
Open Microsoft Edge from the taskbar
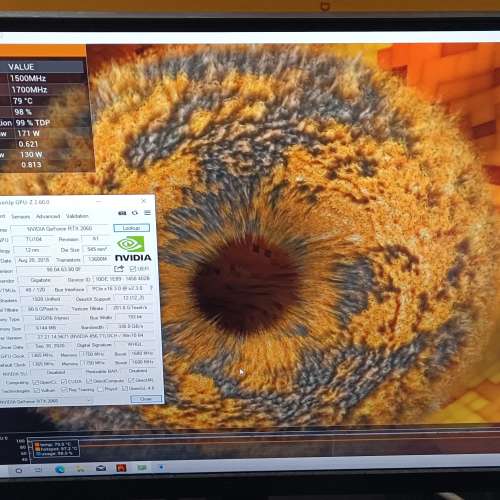pos(60,470)
